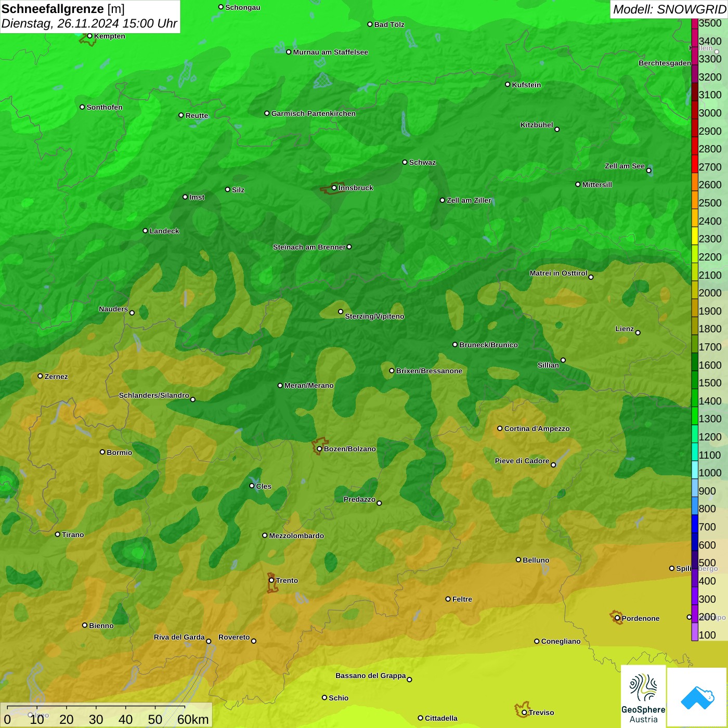Viewport: 728px width, 728px height.
Task: Select the Innsbruck city marker dot
Action: 334,188
